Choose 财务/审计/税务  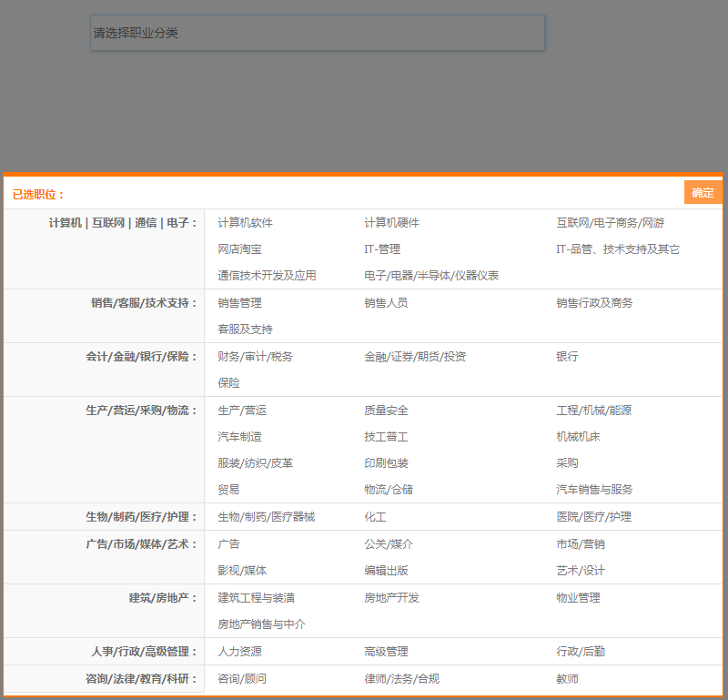256,357
